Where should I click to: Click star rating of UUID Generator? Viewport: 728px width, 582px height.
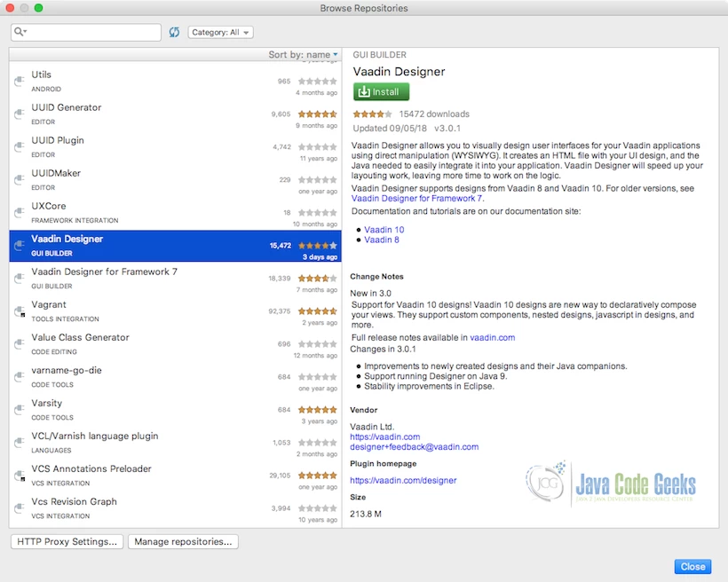(318, 114)
